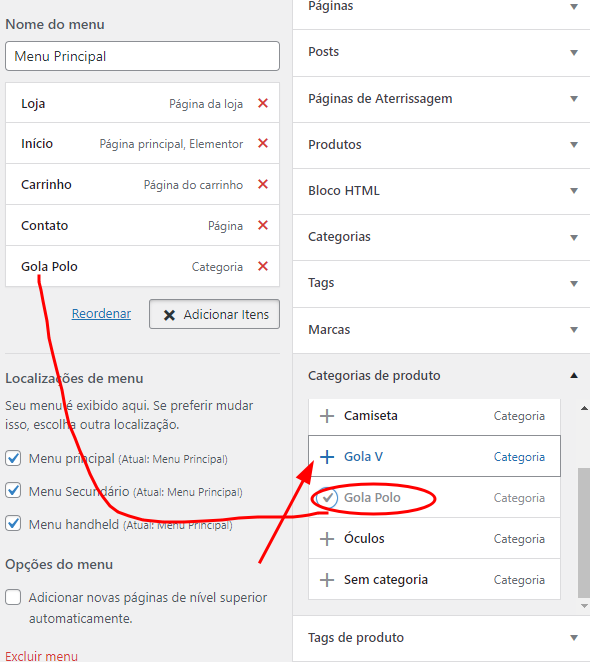Toggle Menu Secundário location checkbox
The width and height of the screenshot is (590, 662).
click(x=13, y=491)
